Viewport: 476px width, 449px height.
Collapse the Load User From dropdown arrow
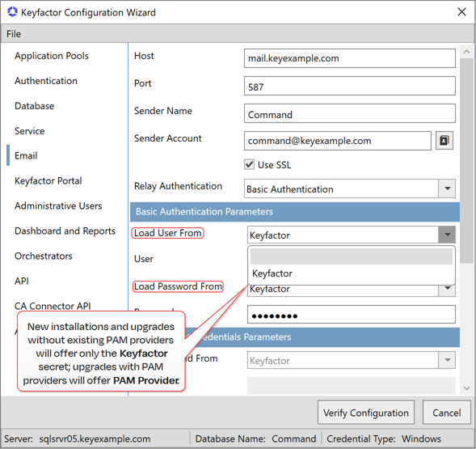tap(447, 235)
